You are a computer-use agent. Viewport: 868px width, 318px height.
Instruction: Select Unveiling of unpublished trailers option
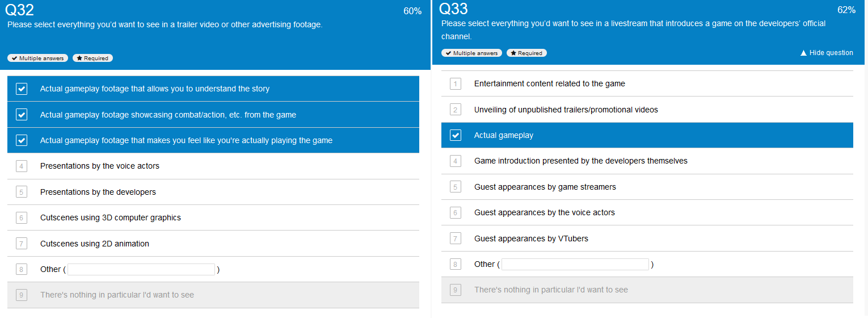[647, 110]
